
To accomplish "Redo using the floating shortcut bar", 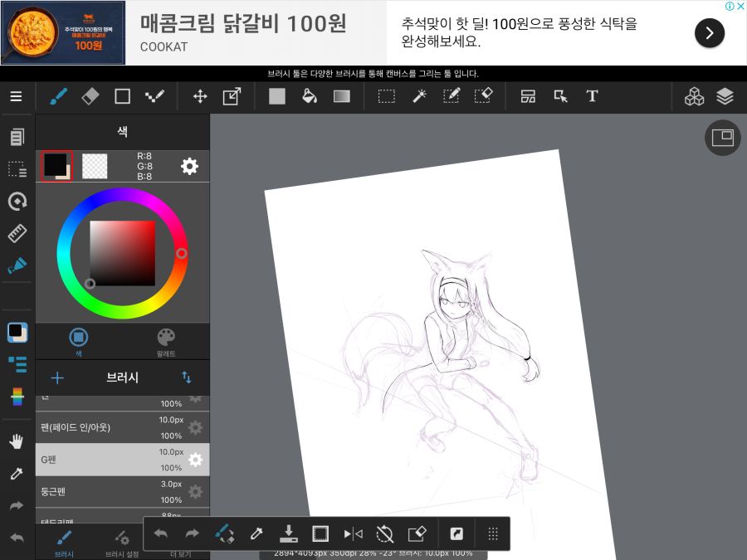I will point(193,533).
